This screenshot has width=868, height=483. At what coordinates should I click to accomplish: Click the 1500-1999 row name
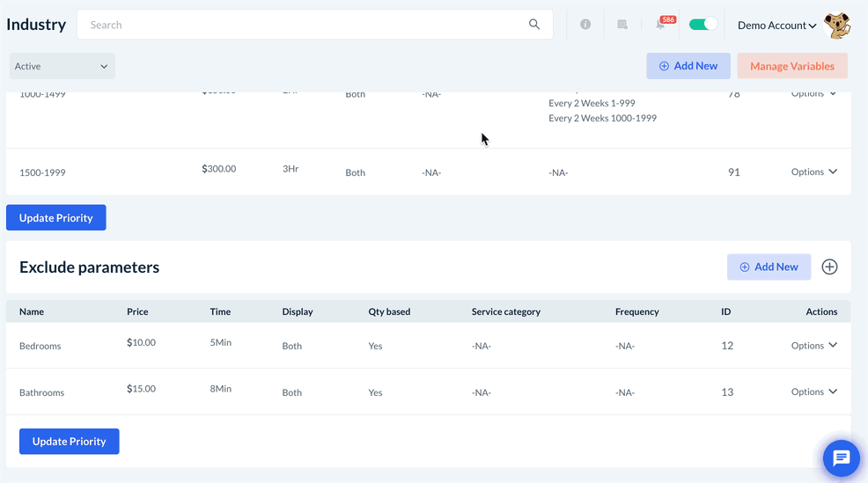pyautogui.click(x=42, y=172)
